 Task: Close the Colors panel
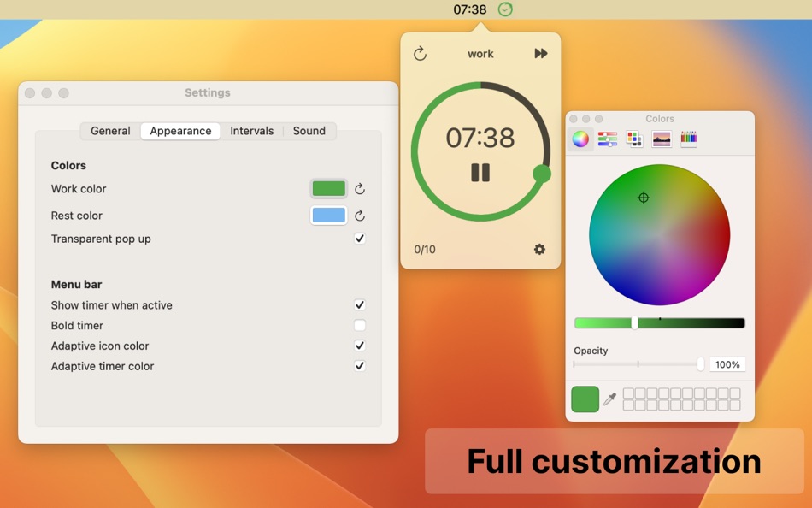pos(574,119)
